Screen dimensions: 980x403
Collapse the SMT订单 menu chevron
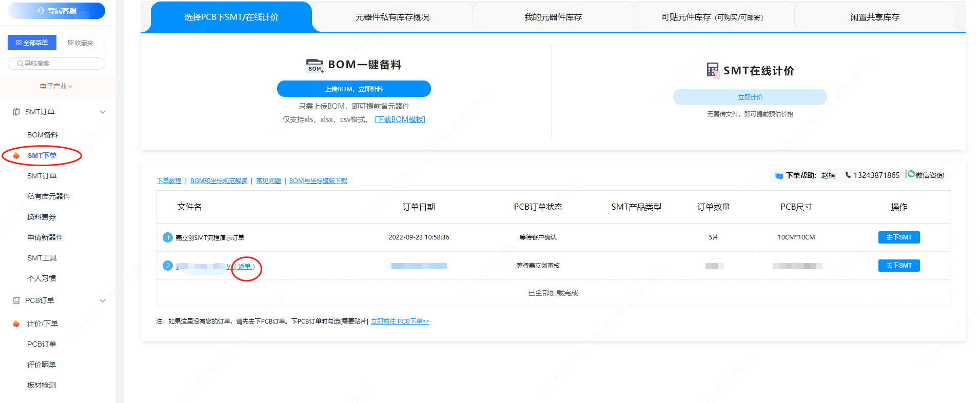(x=103, y=112)
